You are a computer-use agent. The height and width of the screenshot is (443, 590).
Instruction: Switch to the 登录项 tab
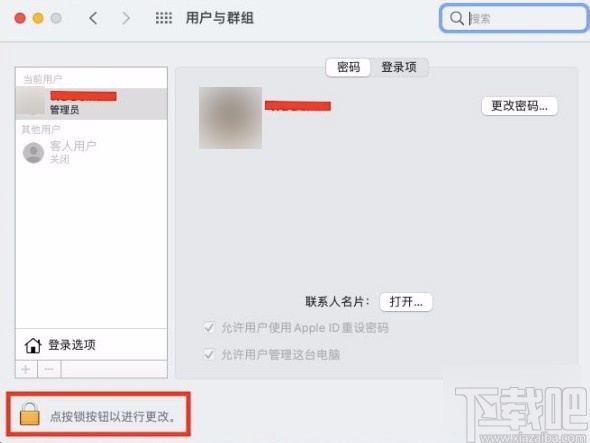[x=399, y=67]
